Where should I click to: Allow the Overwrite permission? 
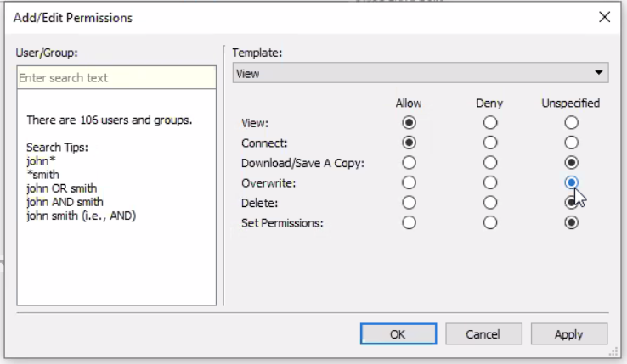[x=410, y=182]
